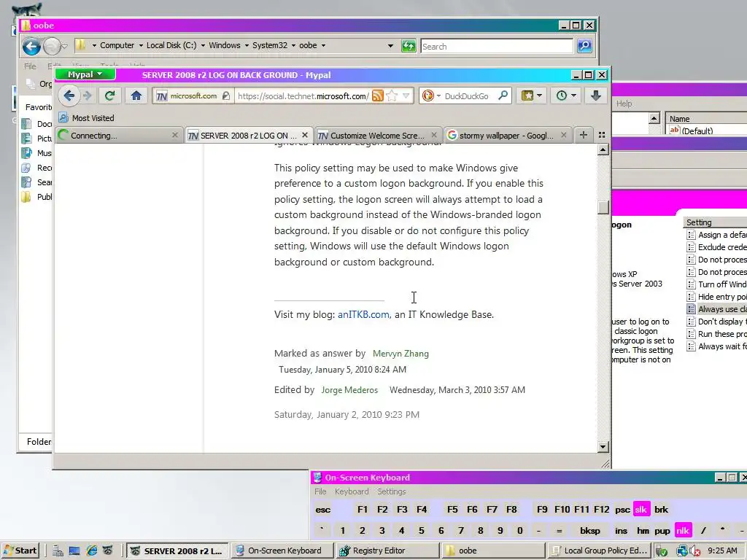Open the address bar history dropdown
This screenshot has height=560, width=747.
coord(406,96)
